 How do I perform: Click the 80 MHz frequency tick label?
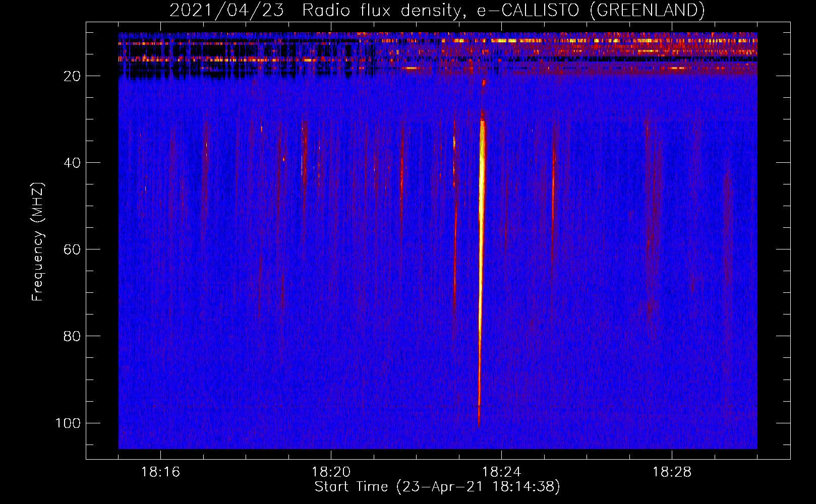(72, 336)
